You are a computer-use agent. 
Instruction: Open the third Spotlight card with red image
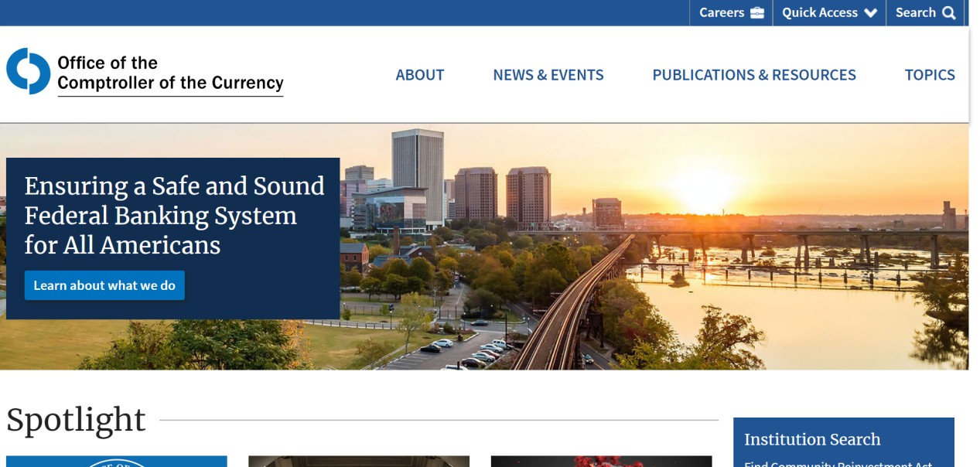[601, 462]
